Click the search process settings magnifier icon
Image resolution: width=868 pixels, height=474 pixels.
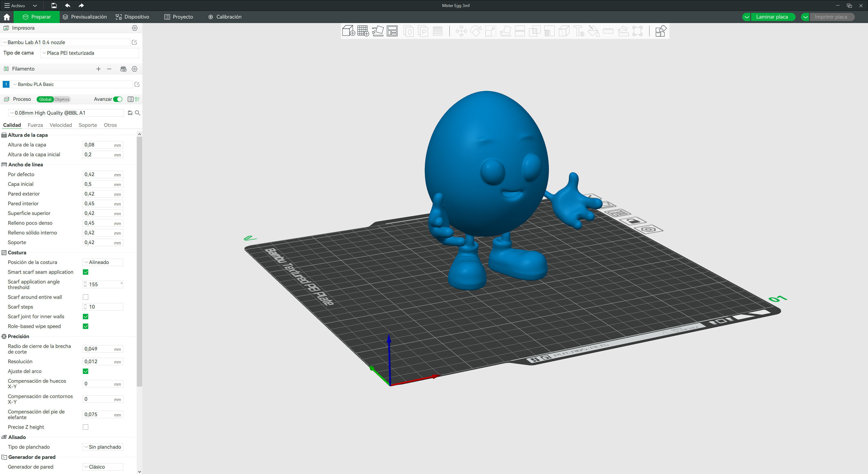click(137, 113)
